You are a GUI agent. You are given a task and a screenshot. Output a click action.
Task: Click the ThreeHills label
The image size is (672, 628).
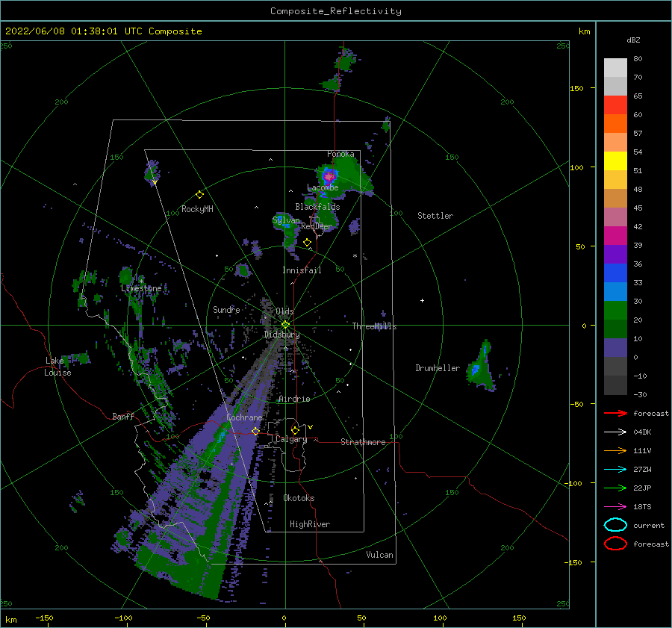(374, 326)
